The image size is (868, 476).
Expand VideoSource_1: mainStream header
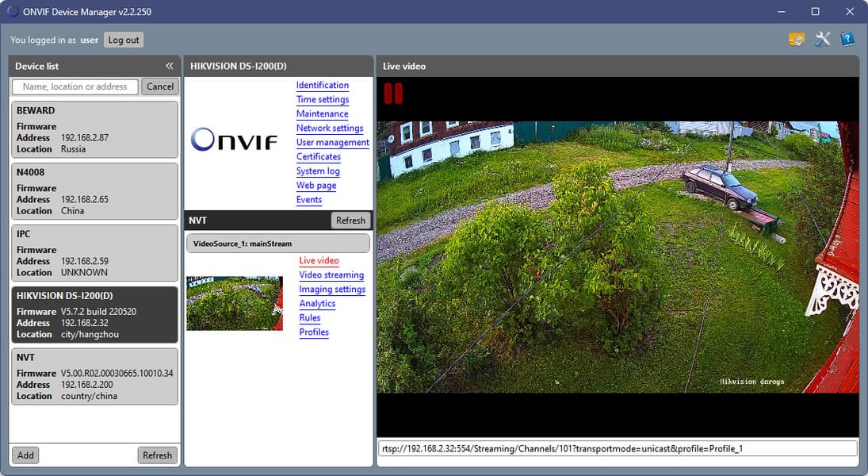click(278, 244)
